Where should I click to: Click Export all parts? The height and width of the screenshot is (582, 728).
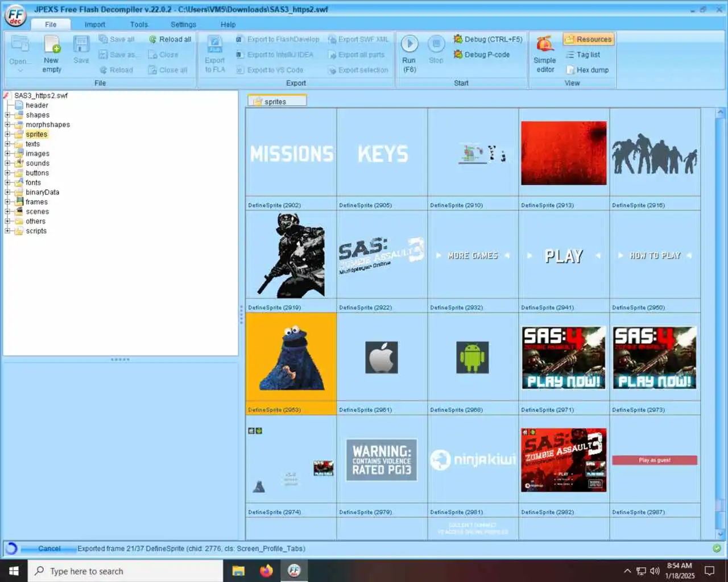coord(356,55)
